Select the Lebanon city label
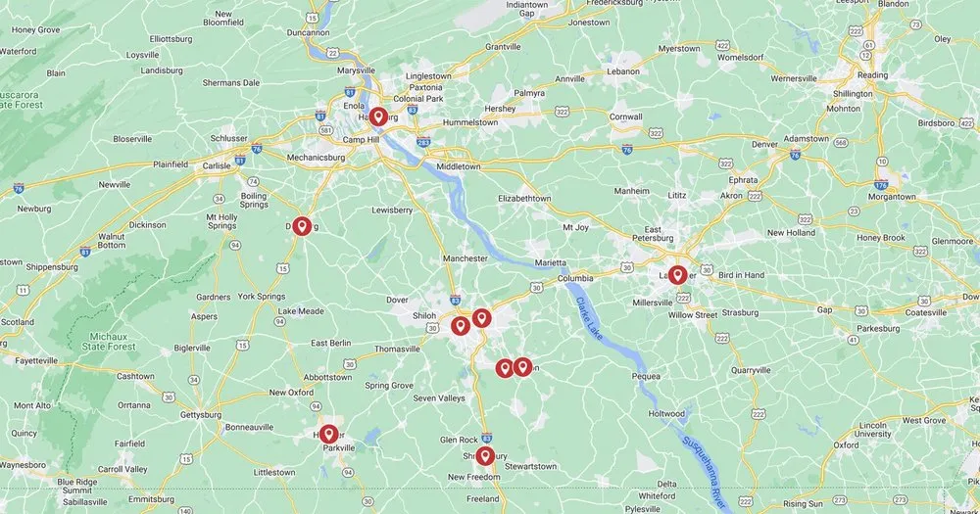The width and height of the screenshot is (980, 514). tap(623, 71)
